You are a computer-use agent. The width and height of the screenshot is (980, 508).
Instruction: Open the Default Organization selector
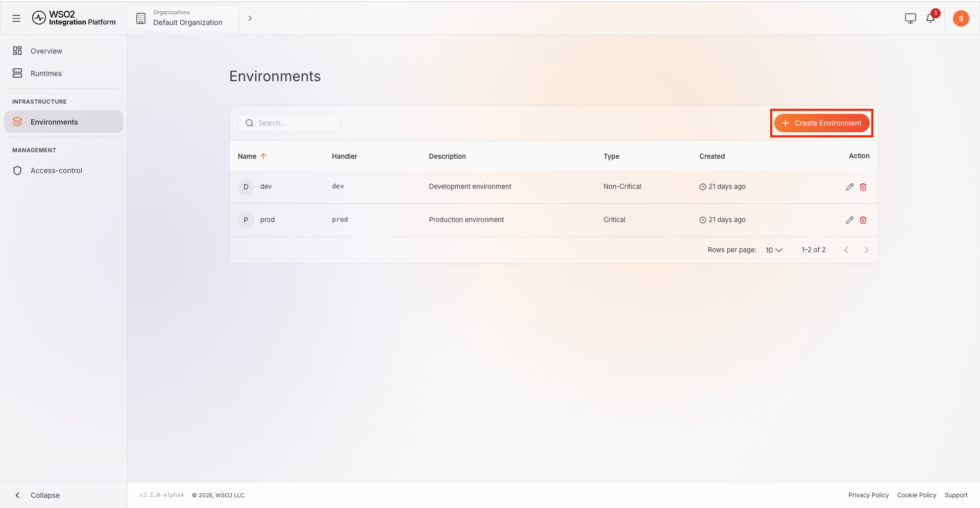point(183,18)
